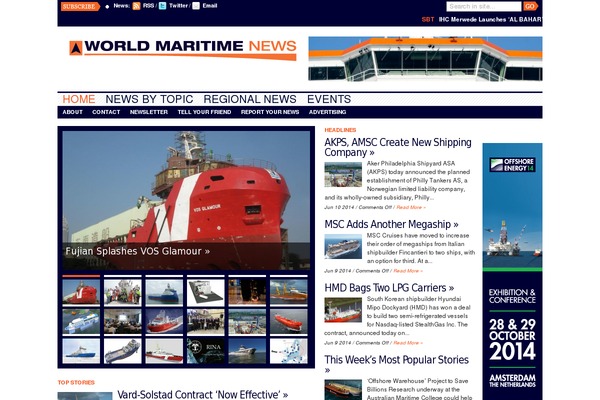Select the shipyard aerial thumbnail in second row

coord(247,322)
